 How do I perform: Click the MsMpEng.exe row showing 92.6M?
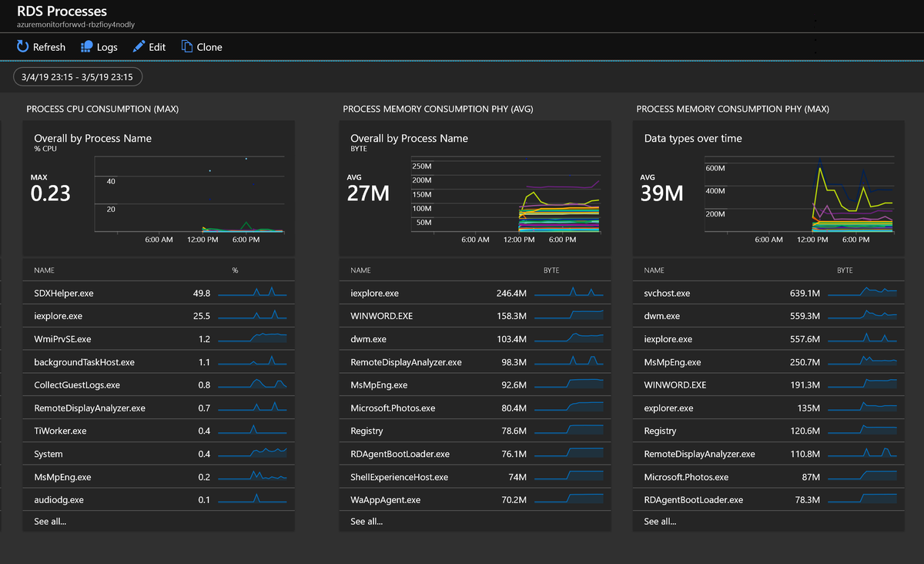click(x=475, y=385)
